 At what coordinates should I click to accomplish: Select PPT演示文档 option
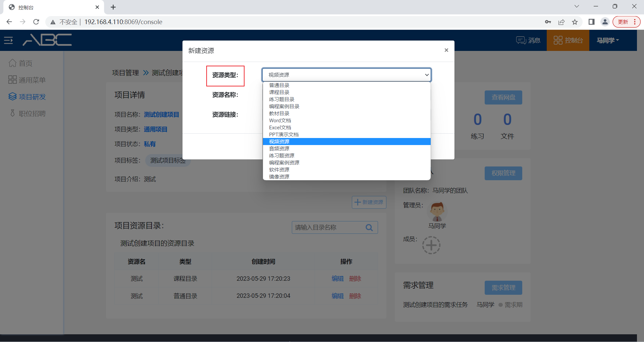point(346,135)
